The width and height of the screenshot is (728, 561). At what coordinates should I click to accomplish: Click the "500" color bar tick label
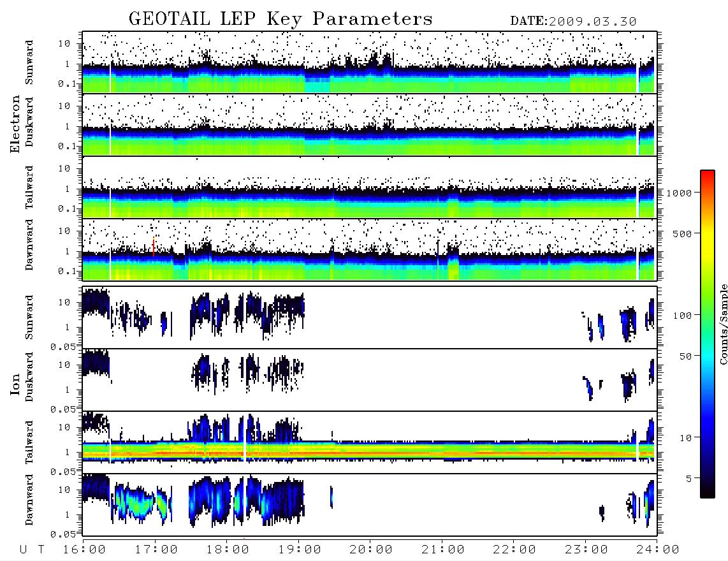tap(682, 233)
